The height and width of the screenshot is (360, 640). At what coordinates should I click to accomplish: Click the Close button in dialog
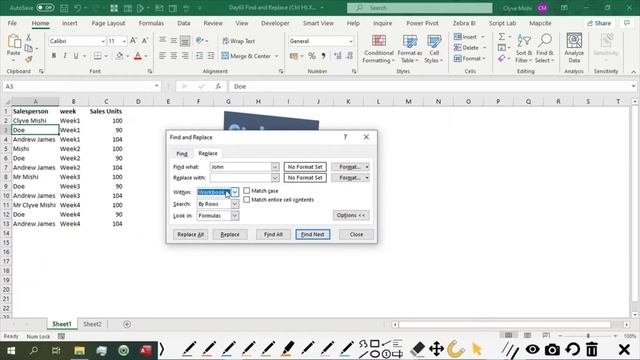[356, 234]
